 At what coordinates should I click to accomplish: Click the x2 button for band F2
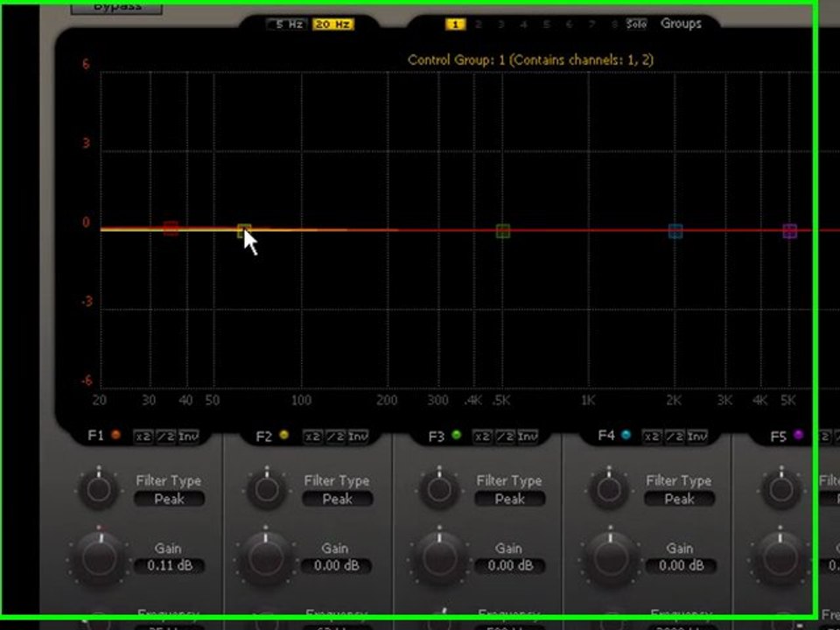point(313,437)
